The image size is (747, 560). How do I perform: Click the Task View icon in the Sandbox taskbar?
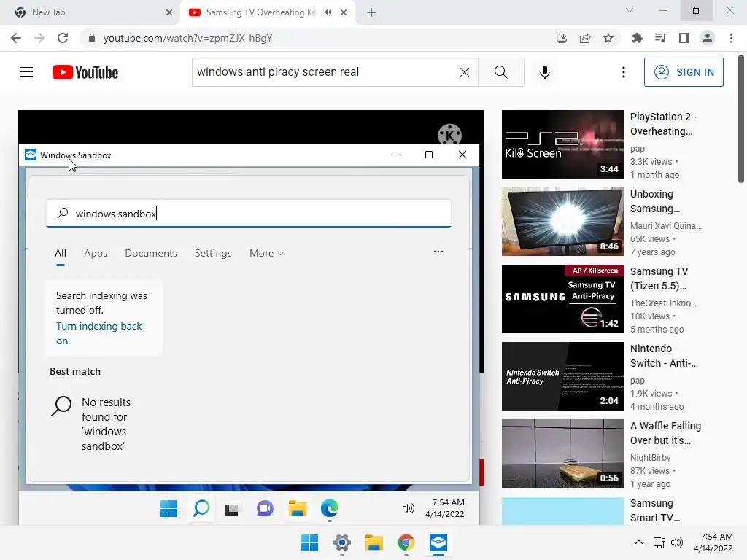point(231,510)
